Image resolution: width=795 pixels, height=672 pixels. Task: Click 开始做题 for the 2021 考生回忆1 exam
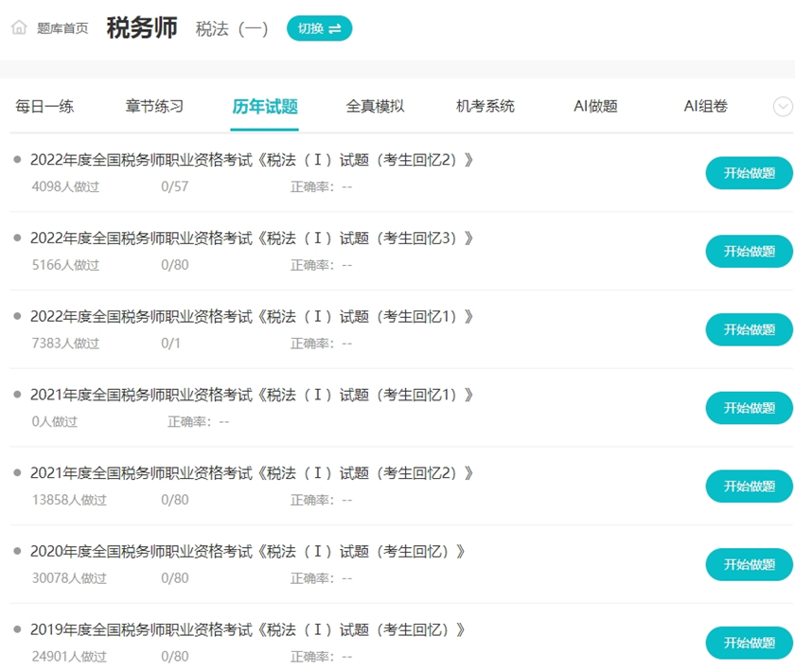coord(749,408)
